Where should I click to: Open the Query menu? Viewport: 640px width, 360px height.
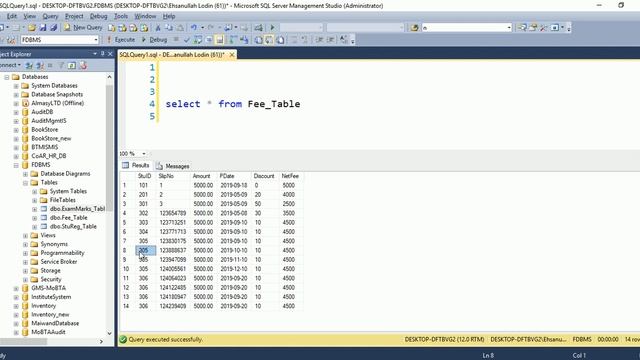(x=50, y=16)
